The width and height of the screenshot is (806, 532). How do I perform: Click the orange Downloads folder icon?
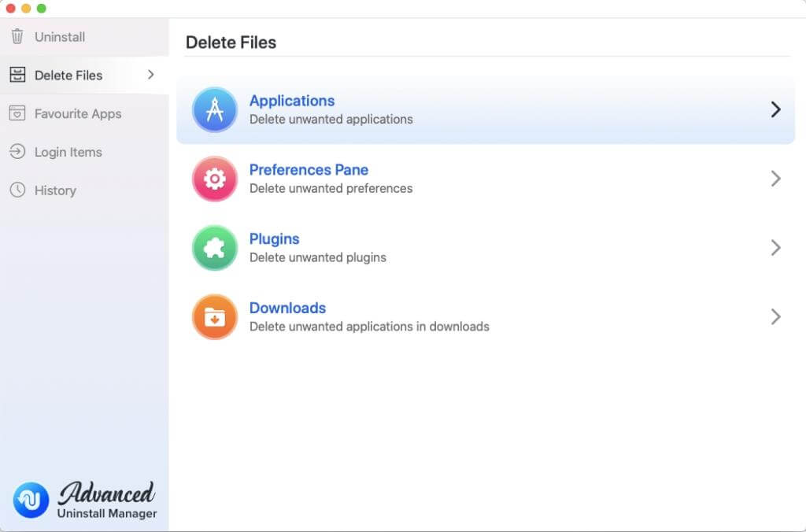click(x=215, y=317)
